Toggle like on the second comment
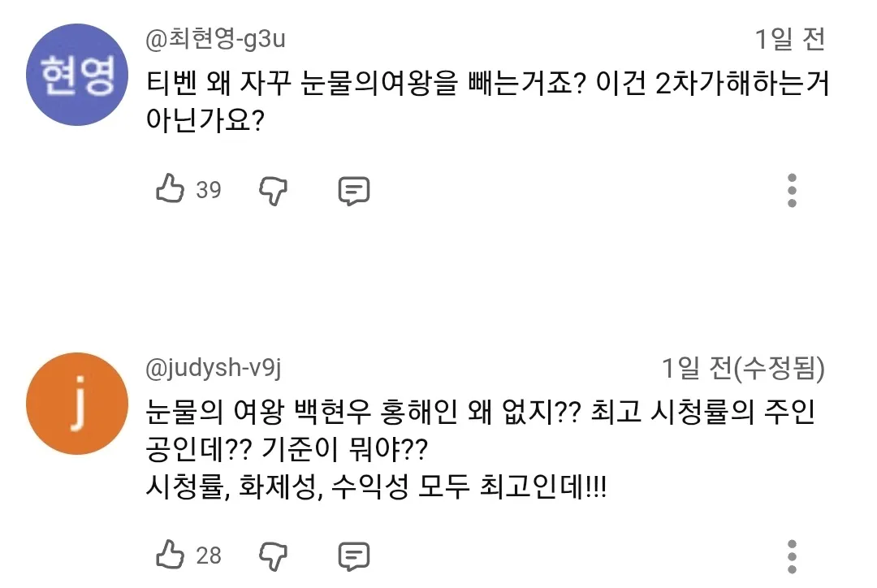877x588 pixels. (171, 556)
